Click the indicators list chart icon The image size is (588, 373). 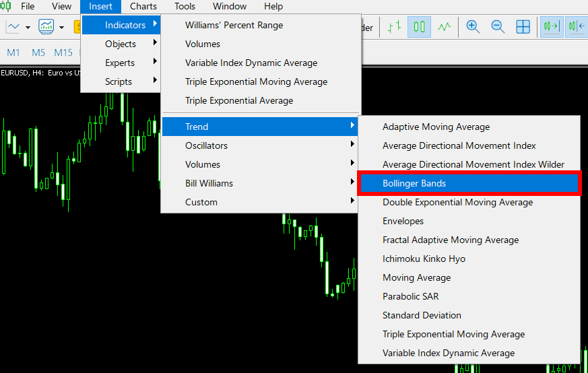[46, 27]
